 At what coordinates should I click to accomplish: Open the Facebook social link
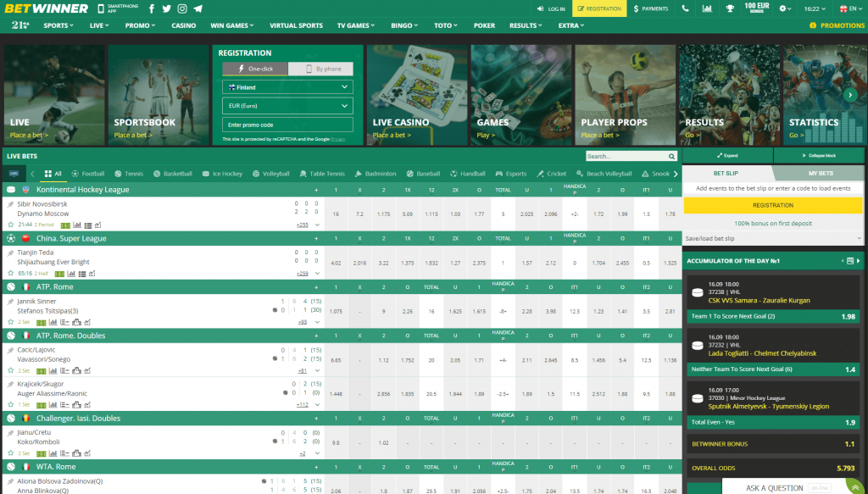(x=152, y=8)
